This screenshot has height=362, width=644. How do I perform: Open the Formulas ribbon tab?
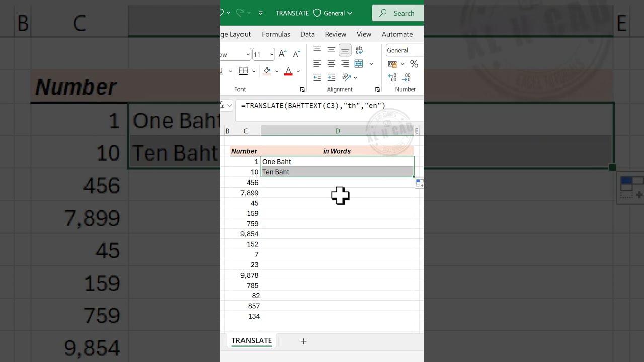(x=276, y=34)
